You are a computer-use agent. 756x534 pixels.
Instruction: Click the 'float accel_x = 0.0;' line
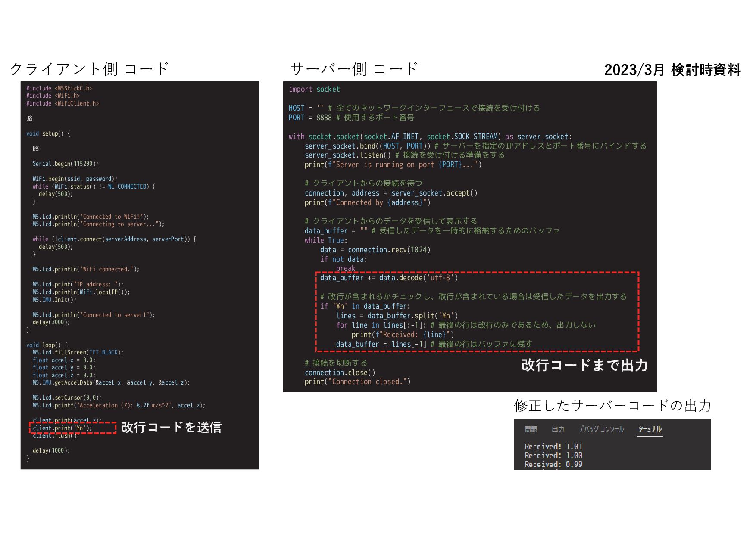pos(64,360)
